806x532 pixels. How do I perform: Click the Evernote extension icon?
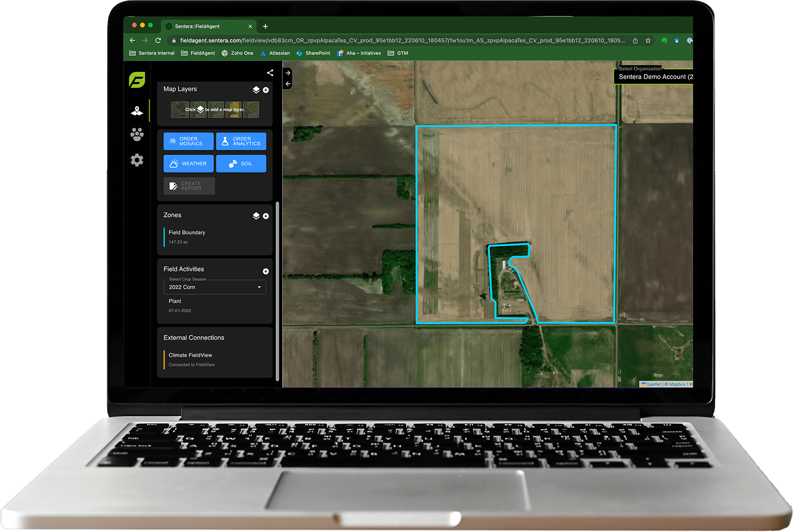pos(664,40)
